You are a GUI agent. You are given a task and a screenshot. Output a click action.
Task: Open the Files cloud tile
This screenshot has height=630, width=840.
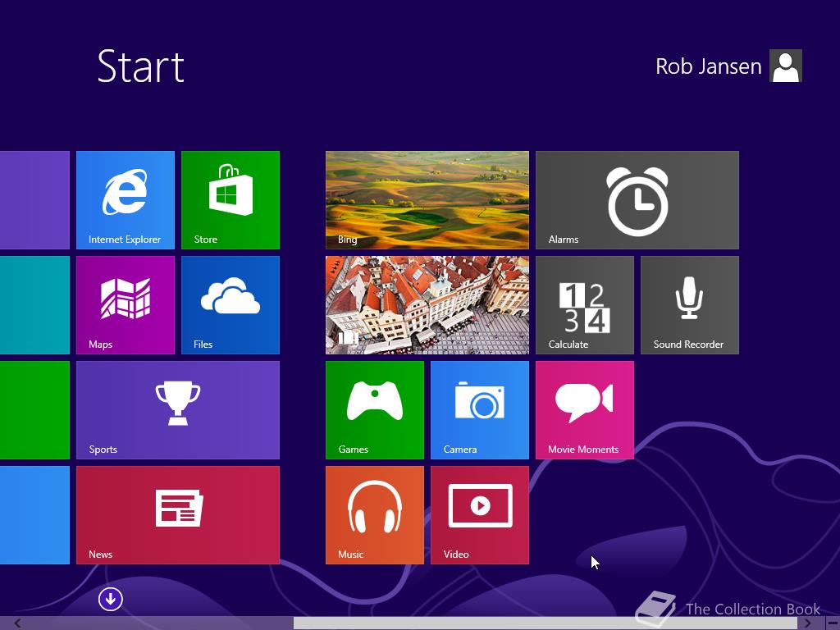pyautogui.click(x=231, y=305)
